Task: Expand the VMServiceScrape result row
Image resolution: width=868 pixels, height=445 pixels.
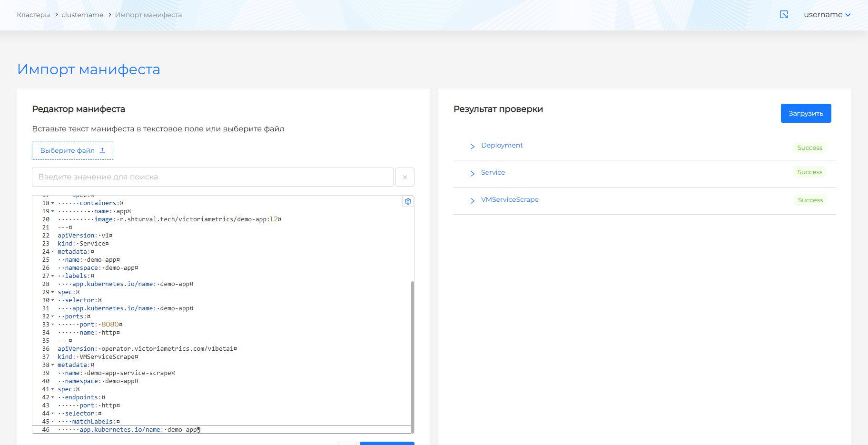Action: 473,200
